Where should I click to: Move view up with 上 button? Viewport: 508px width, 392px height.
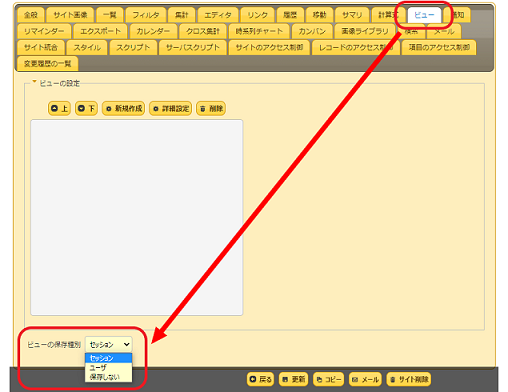pos(59,109)
